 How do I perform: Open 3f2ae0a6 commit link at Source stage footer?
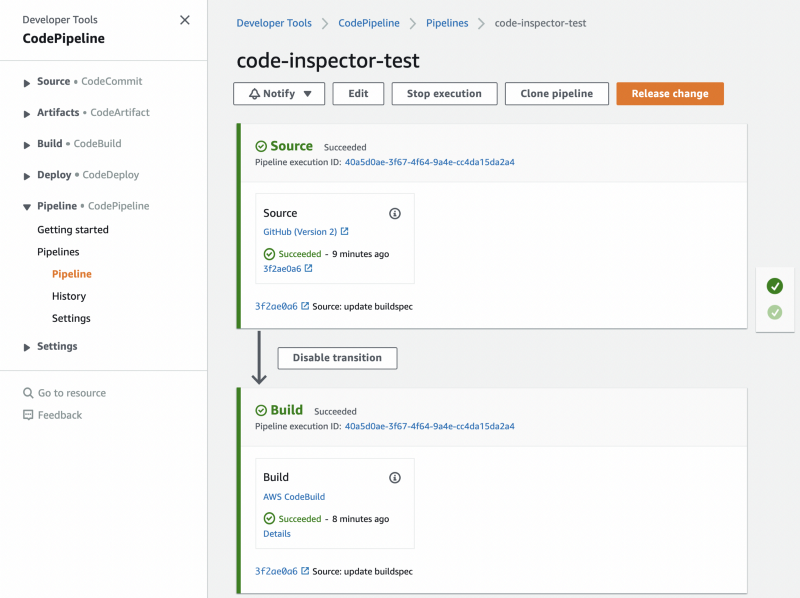(276, 306)
